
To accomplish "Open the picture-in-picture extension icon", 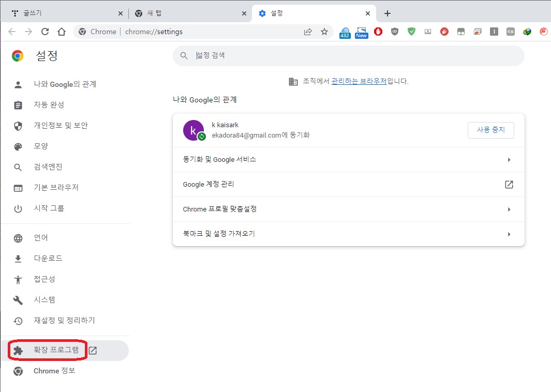I will pos(428,32).
